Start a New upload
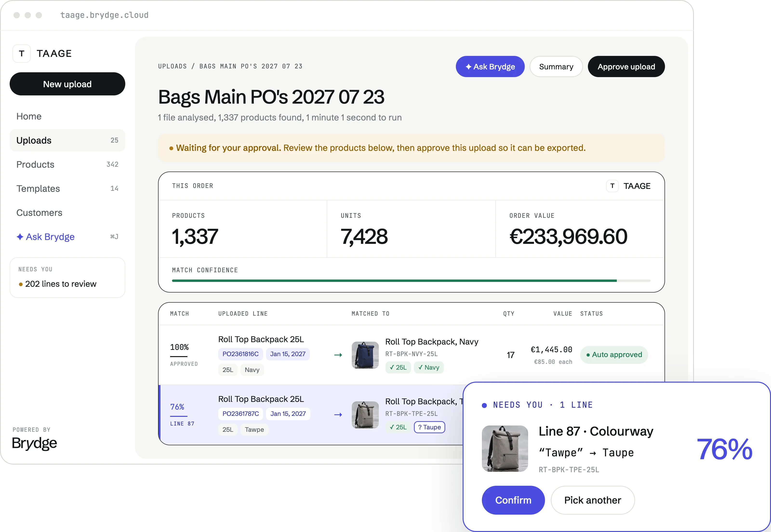 67,84
